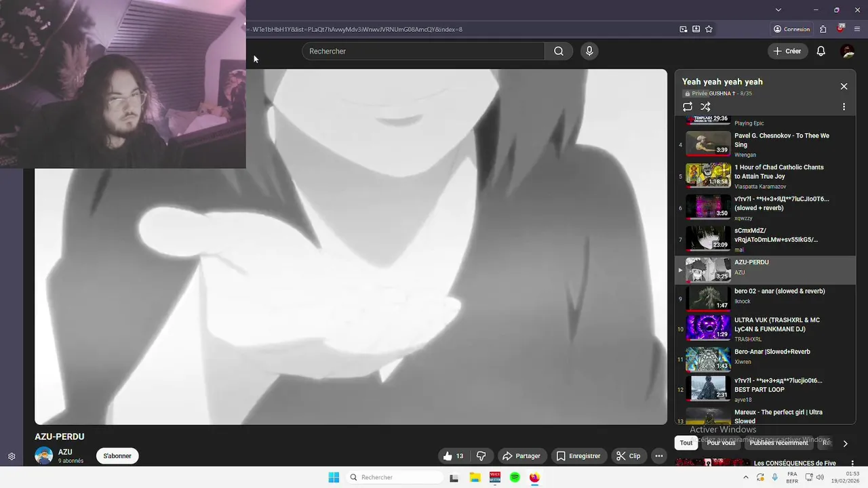Open the volume tray icon
Screen dimensions: 868x488
click(820, 477)
